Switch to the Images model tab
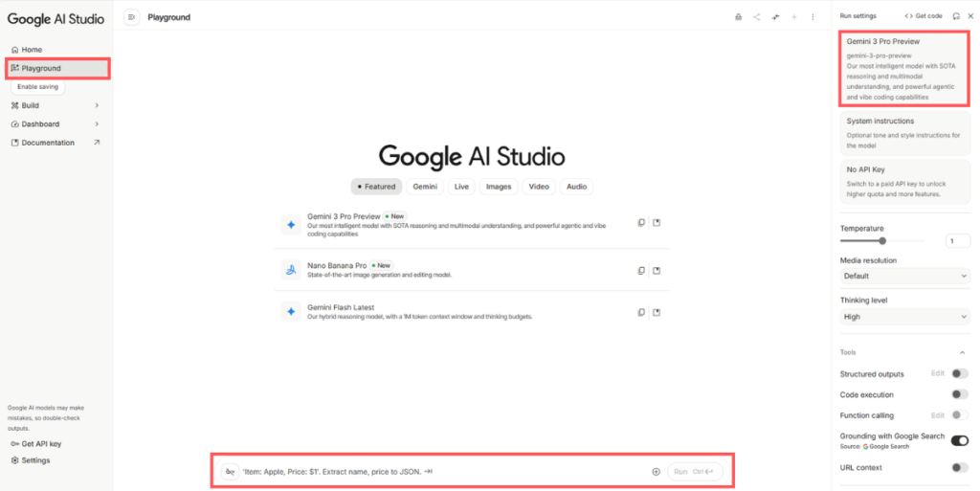The image size is (980, 491). click(x=498, y=187)
